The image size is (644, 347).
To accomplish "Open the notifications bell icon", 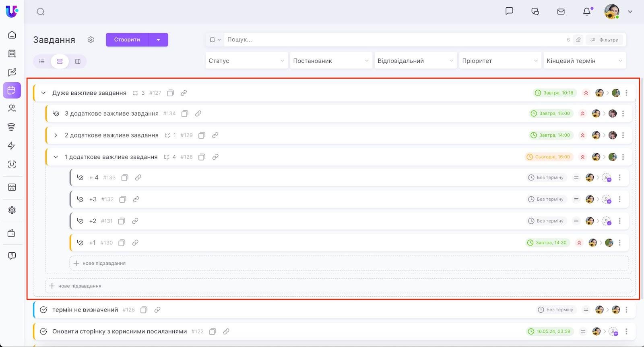I will 587,12.
